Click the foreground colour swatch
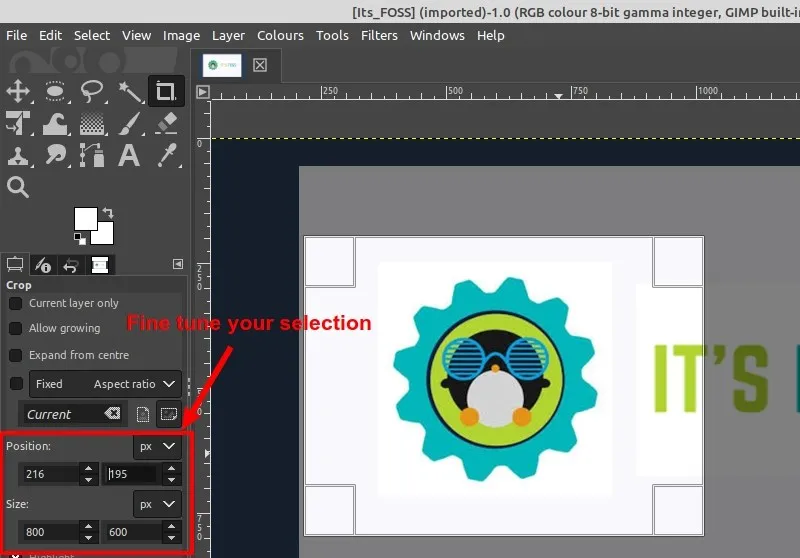Image resolution: width=800 pixels, height=558 pixels. 85,218
